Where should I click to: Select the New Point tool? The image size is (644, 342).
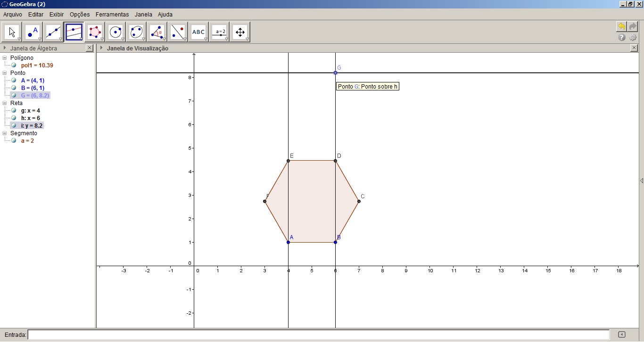[x=33, y=32]
